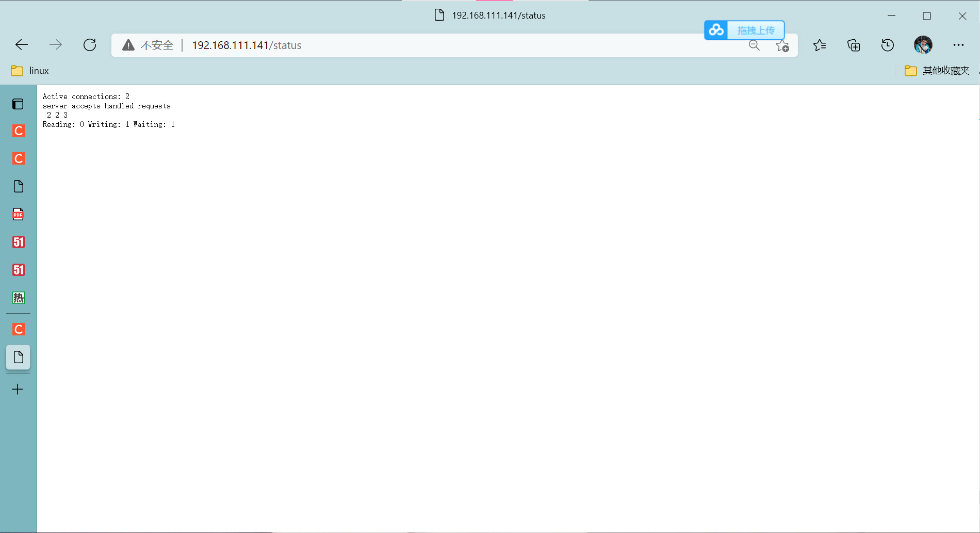The image size is (980, 533).
Task: Select the address bar URL 192.168.111.141/status
Action: [247, 45]
